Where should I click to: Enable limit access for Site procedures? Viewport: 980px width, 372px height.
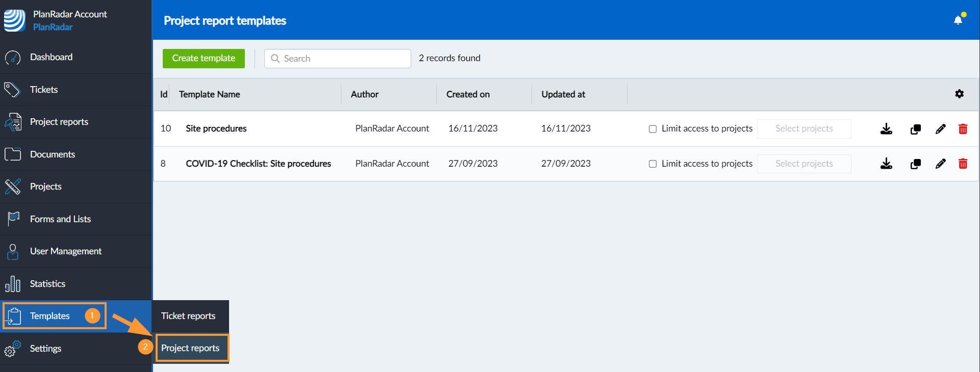click(x=652, y=129)
